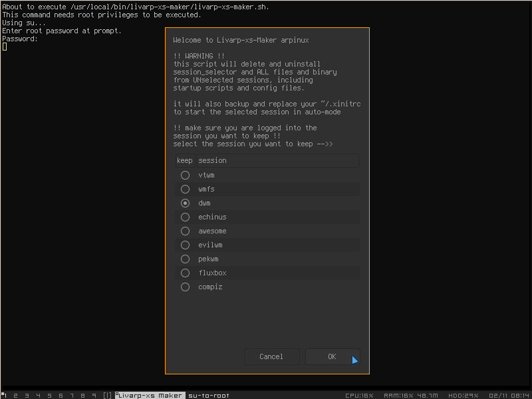Viewport: 532px width, 399px height.
Task: Click the CPU usage indicator
Action: (359, 396)
